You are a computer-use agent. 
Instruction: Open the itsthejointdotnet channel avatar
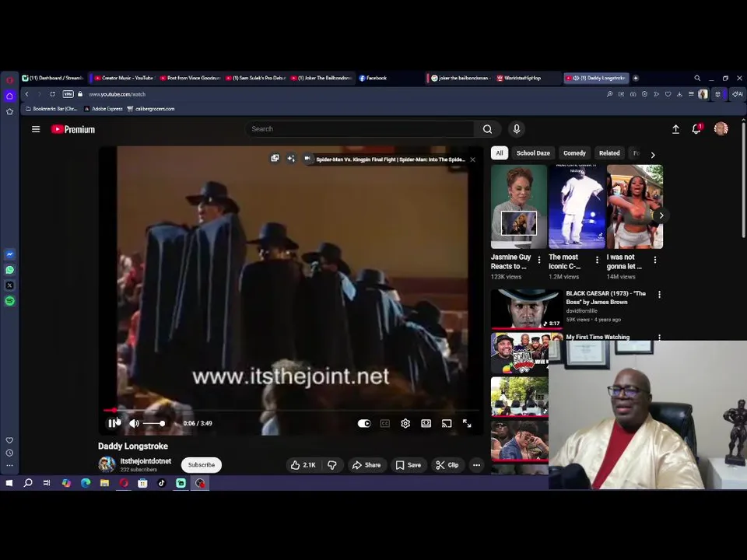[107, 464]
